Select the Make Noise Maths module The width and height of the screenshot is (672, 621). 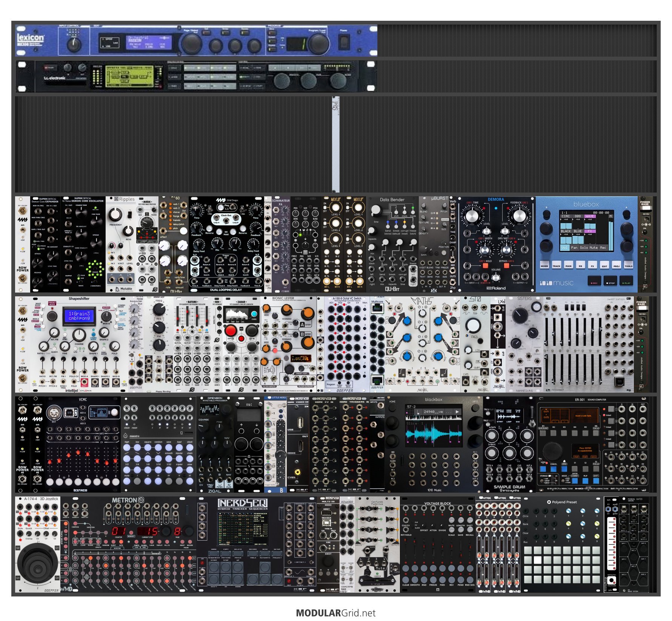click(x=423, y=344)
